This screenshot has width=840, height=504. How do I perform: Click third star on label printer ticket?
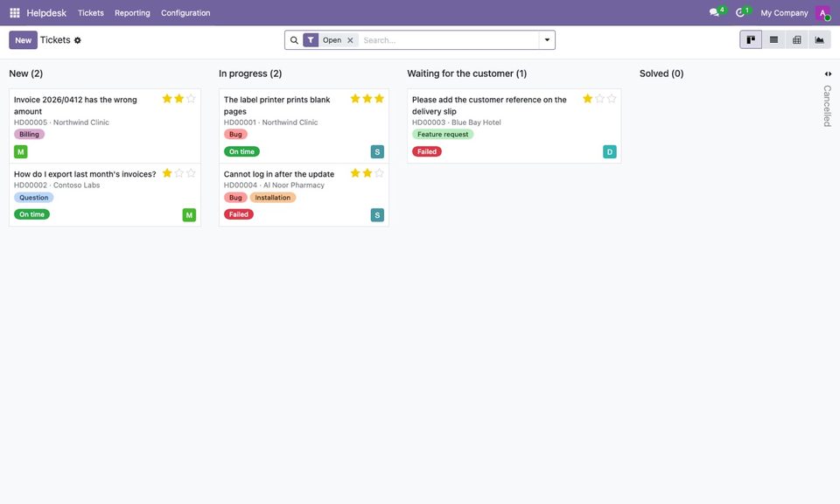tap(379, 99)
